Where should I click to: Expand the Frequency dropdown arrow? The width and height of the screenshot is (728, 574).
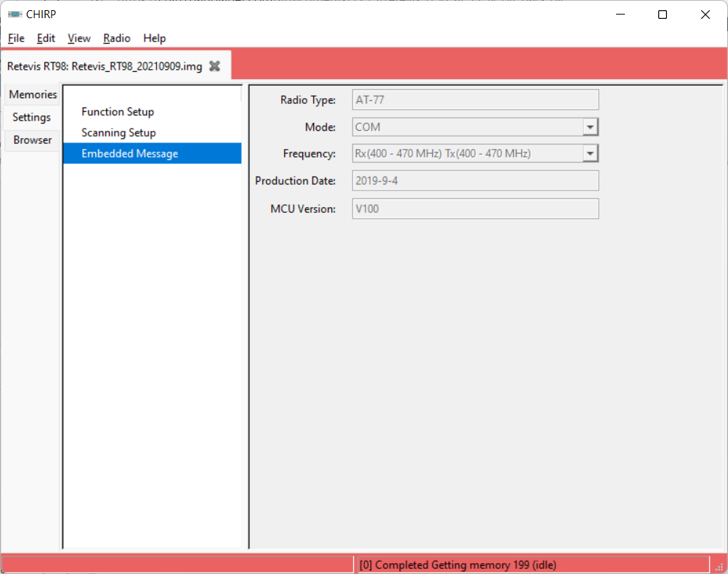(x=590, y=153)
